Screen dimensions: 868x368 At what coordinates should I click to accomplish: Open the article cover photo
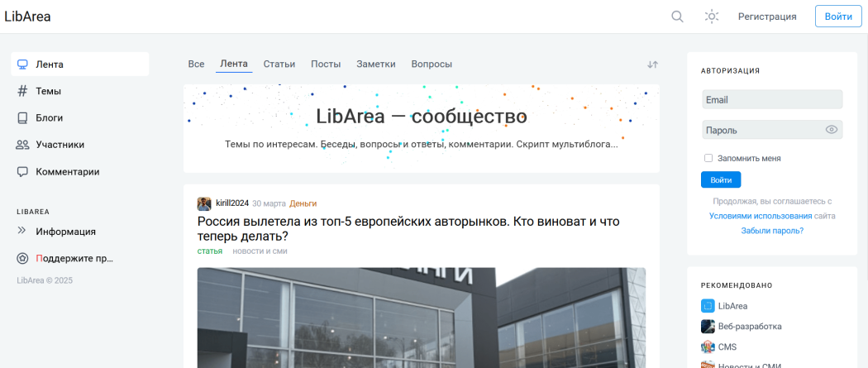422,318
